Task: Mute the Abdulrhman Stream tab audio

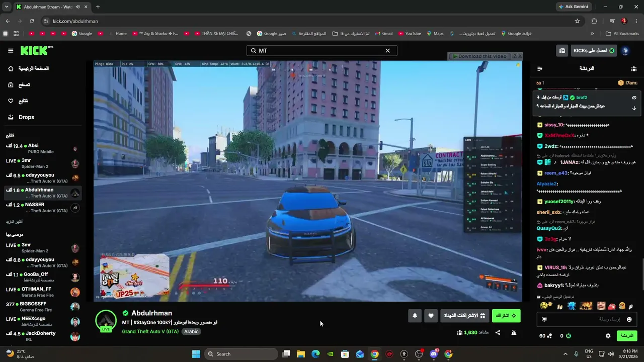Action: [77, 7]
